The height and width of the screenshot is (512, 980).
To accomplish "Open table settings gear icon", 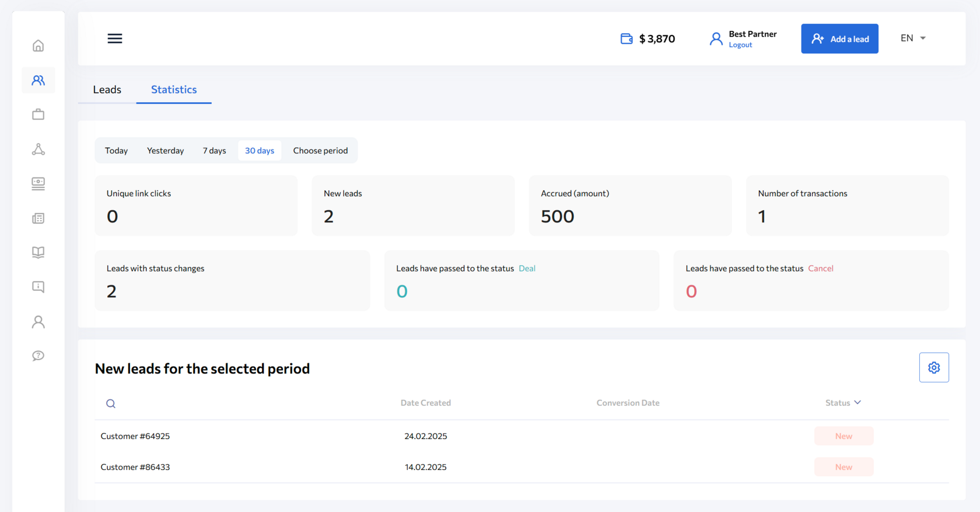I will click(934, 367).
